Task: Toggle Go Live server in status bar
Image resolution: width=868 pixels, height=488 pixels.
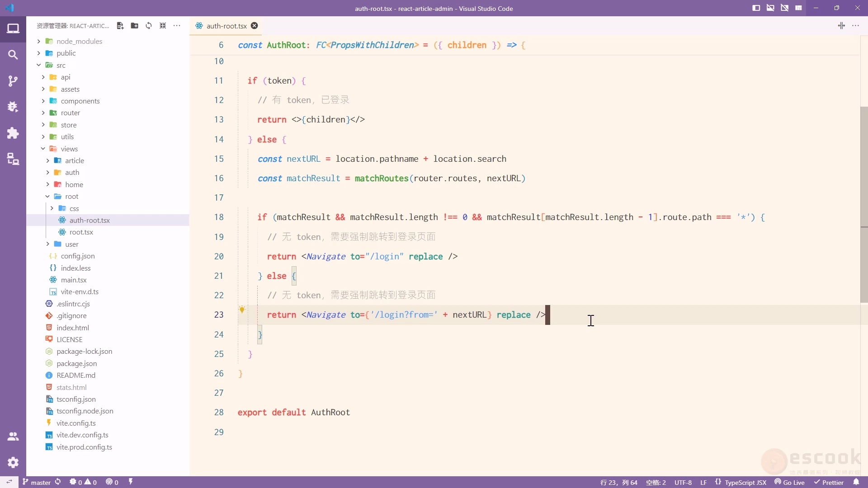Action: (x=789, y=482)
